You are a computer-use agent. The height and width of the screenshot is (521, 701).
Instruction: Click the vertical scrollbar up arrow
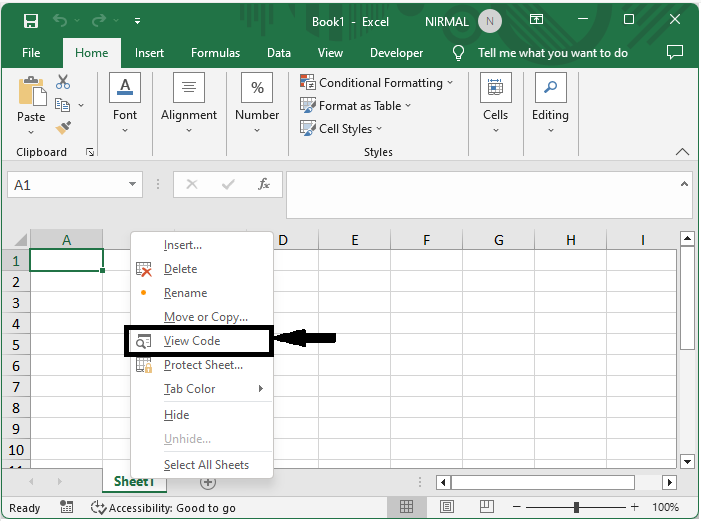tap(687, 239)
